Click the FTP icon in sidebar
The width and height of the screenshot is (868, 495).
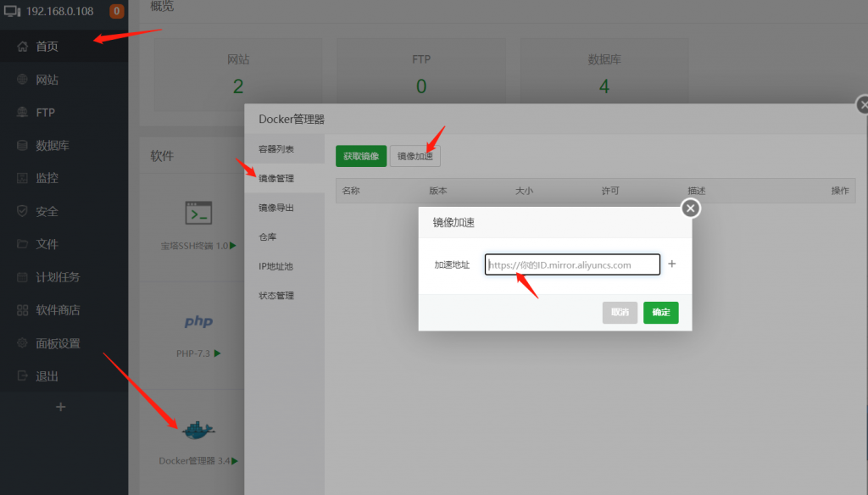tap(22, 113)
